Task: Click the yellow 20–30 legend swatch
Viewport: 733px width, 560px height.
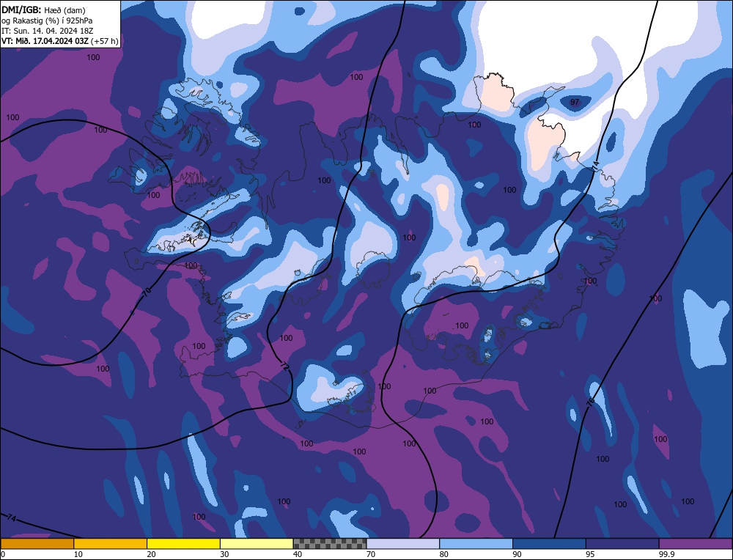Action: pos(183,544)
